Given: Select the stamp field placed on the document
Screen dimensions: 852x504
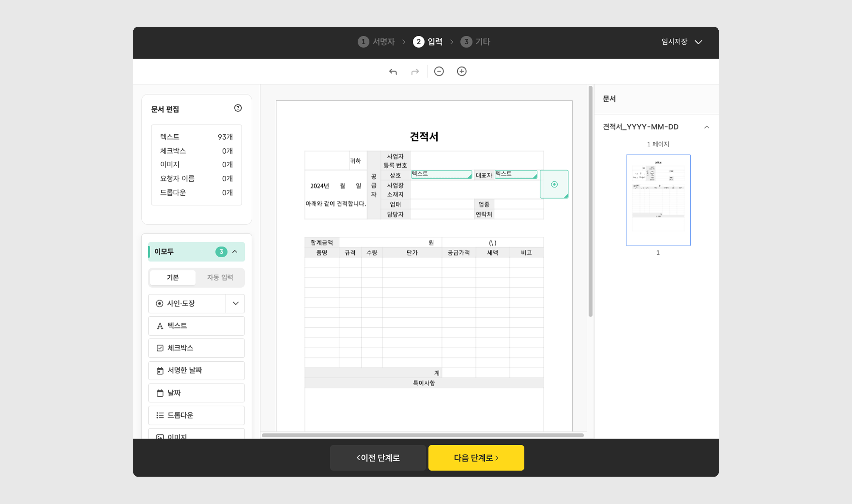Looking at the screenshot, I should [x=554, y=184].
